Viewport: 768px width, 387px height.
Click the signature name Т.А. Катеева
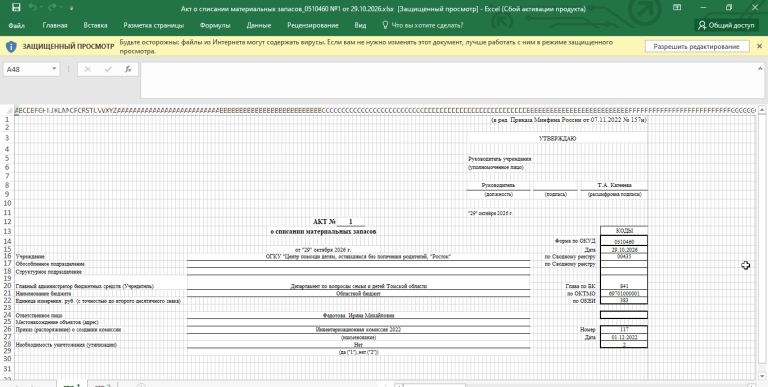coord(614,186)
